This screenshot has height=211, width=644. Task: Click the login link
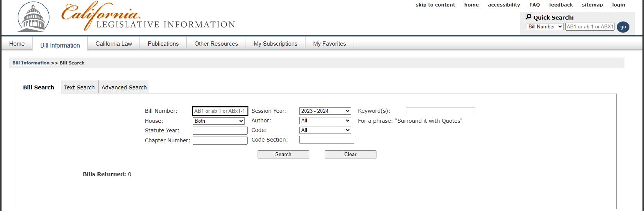pos(618,5)
